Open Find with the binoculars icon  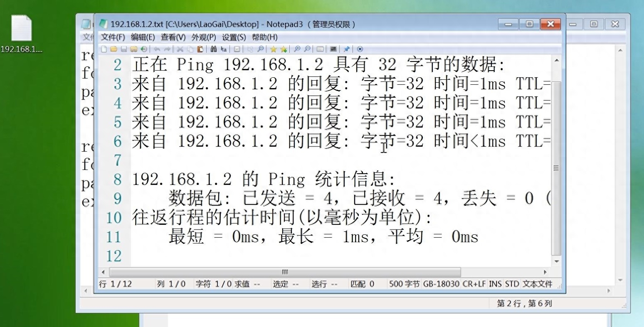click(214, 49)
